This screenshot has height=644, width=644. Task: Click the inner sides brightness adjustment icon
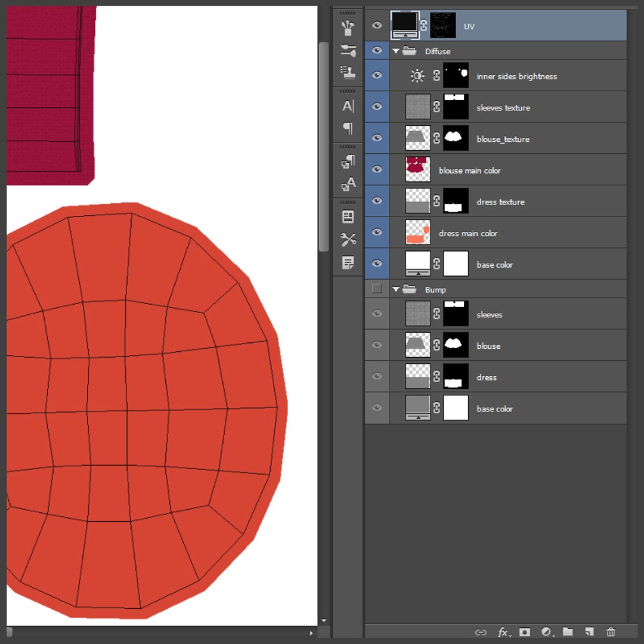click(417, 76)
